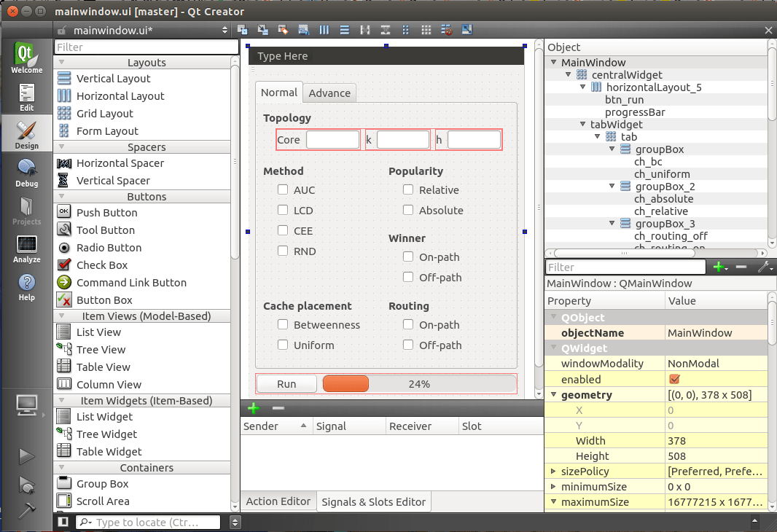Open the build target selector monitor icon

point(27,406)
